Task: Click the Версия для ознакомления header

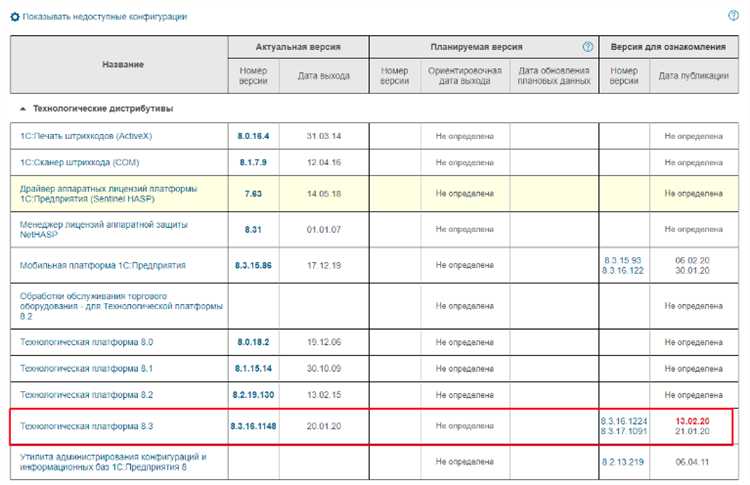Action: click(668, 47)
